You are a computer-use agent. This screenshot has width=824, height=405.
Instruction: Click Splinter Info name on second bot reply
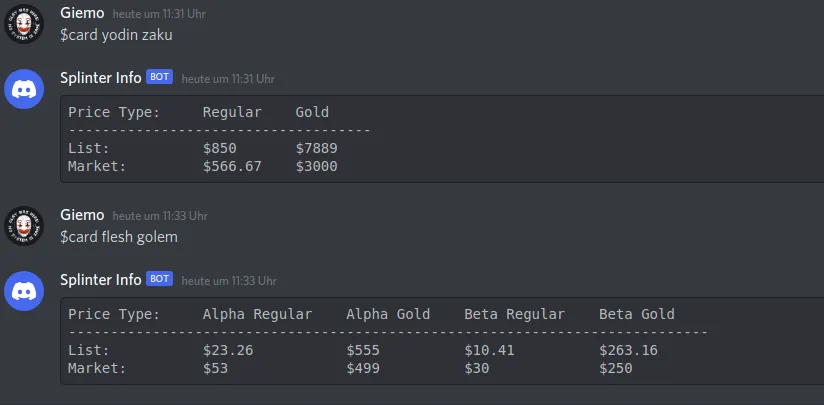[x=100, y=280]
